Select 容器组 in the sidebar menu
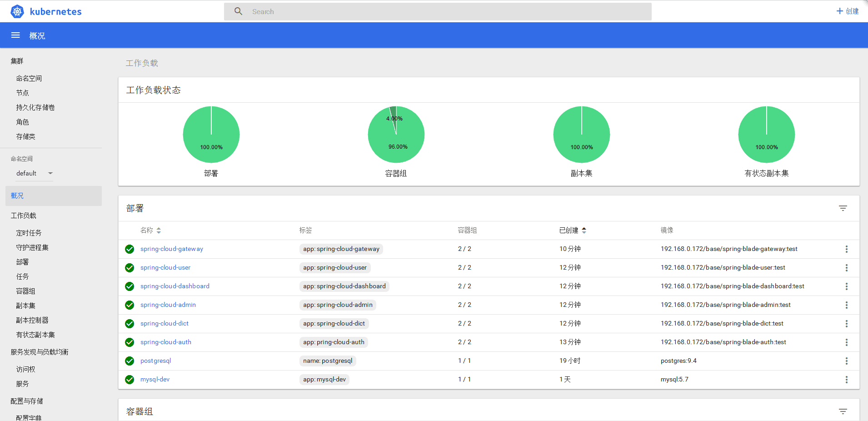868x421 pixels. (x=25, y=291)
